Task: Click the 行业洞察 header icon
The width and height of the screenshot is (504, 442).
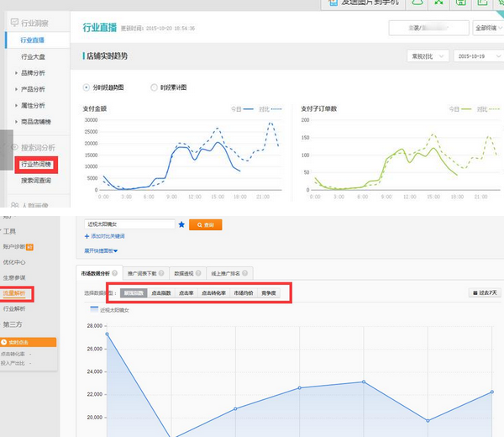Action: (14, 23)
